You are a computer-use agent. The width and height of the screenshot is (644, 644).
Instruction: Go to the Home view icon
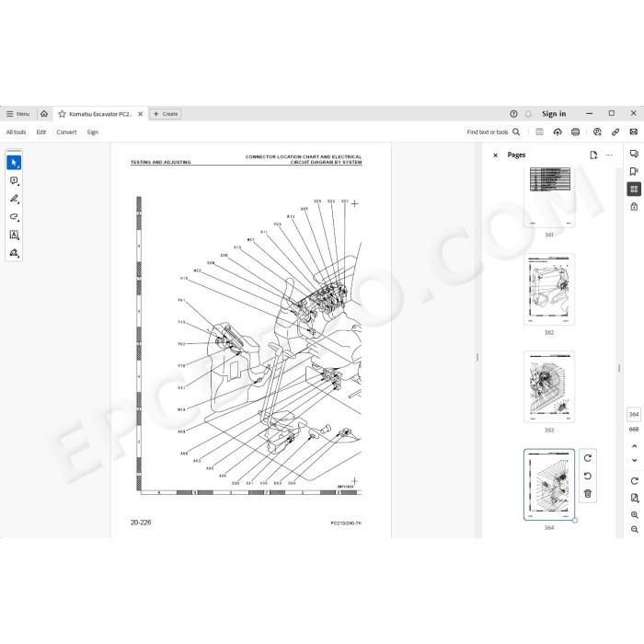44,114
